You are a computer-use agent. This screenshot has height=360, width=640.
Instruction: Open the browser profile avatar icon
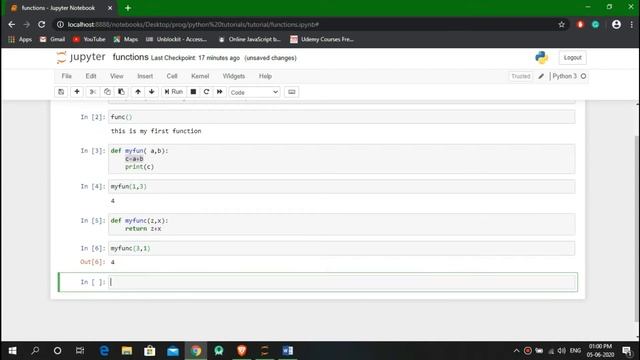[x=616, y=24]
